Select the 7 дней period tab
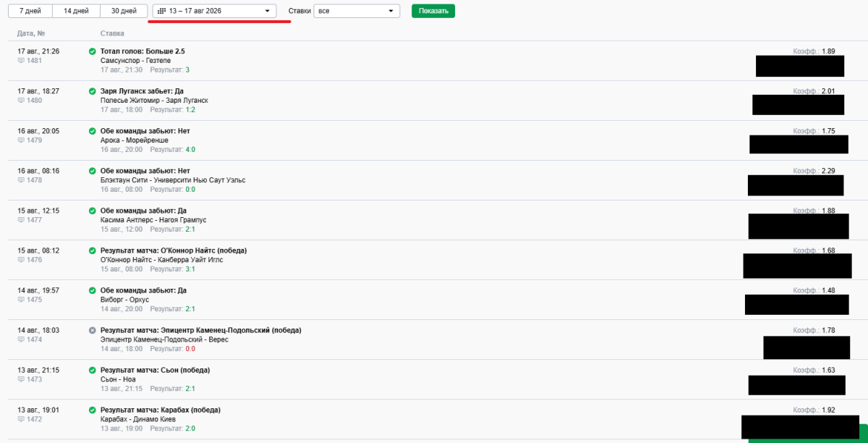The image size is (868, 443). [x=30, y=12]
